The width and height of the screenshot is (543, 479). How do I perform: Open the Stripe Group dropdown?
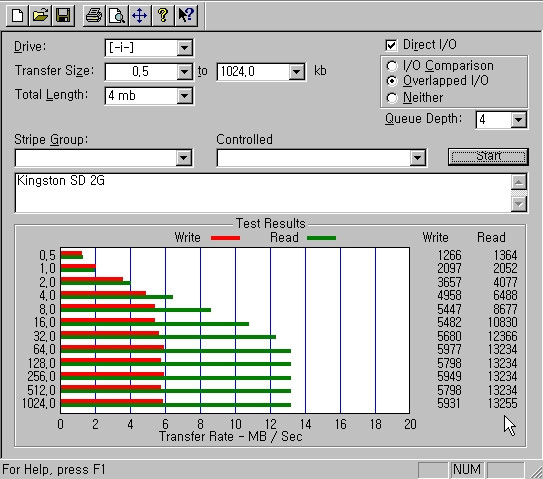tap(184, 158)
